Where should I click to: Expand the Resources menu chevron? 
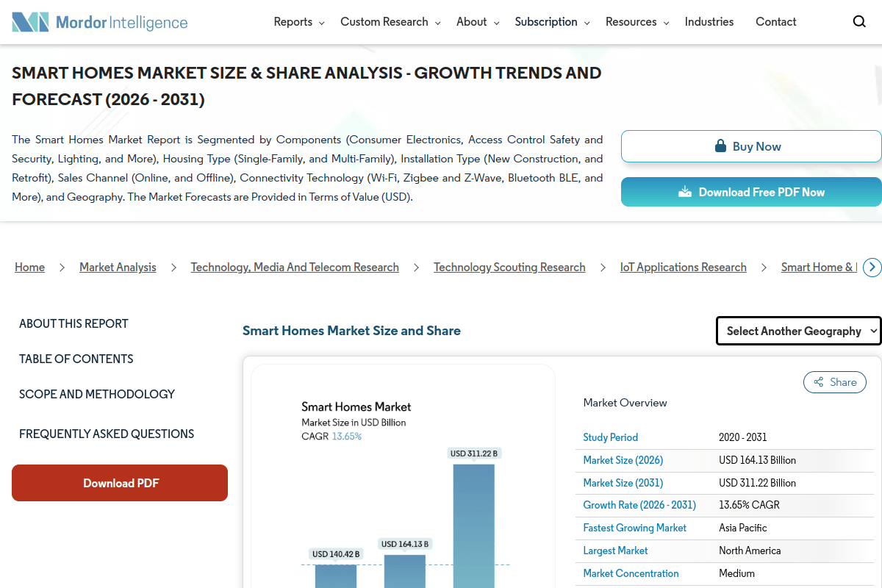click(x=666, y=24)
